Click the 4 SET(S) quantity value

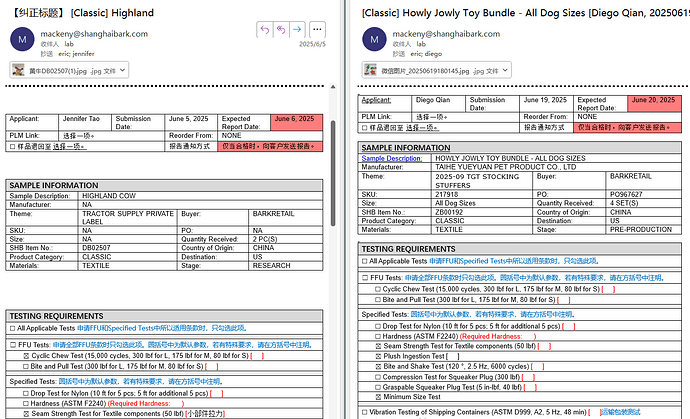(x=624, y=203)
